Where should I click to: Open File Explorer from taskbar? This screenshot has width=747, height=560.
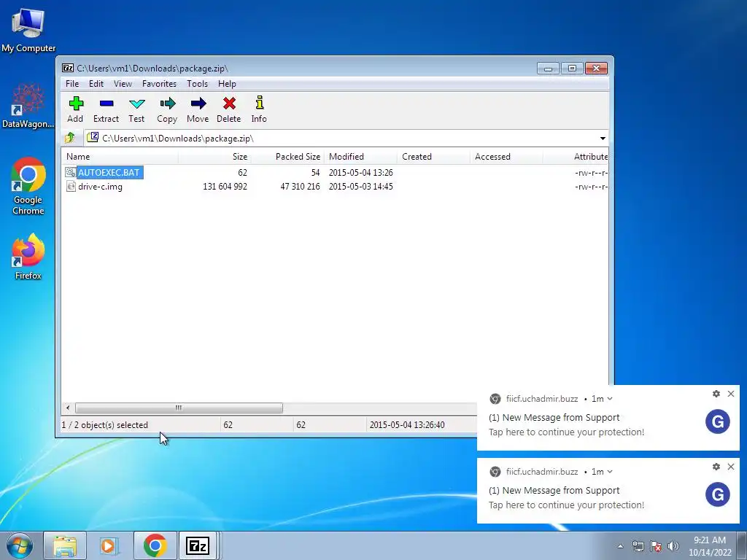click(65, 545)
